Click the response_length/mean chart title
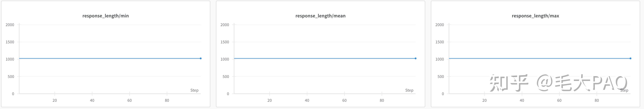This screenshot has height=109, width=644. [320, 16]
